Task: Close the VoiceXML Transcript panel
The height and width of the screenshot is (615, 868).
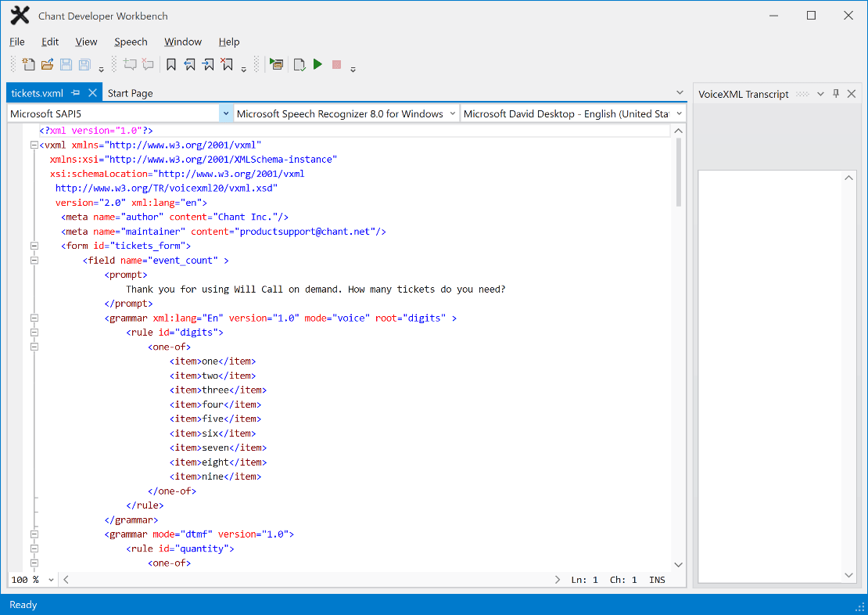Action: (x=852, y=94)
